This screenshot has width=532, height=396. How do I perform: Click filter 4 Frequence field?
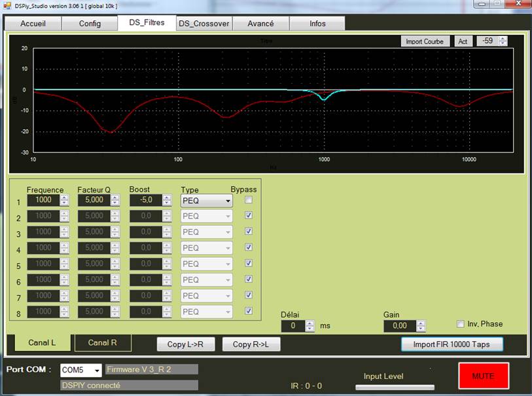pyautogui.click(x=43, y=247)
